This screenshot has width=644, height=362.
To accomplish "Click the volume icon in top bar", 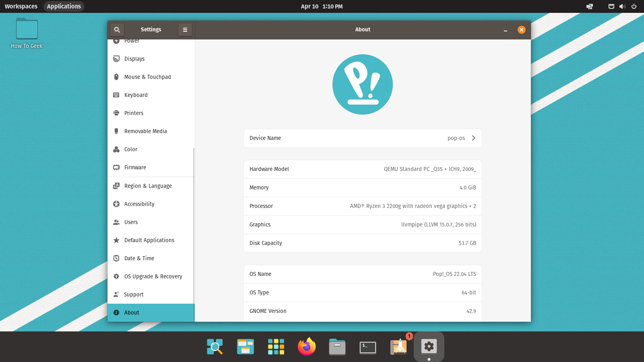I will click(623, 6).
